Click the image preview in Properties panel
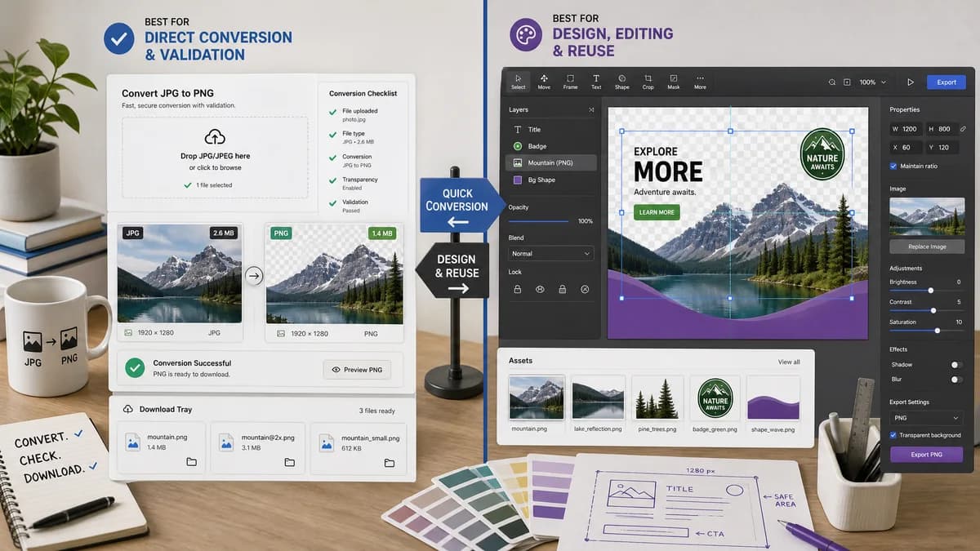The height and width of the screenshot is (551, 980). pos(926,216)
